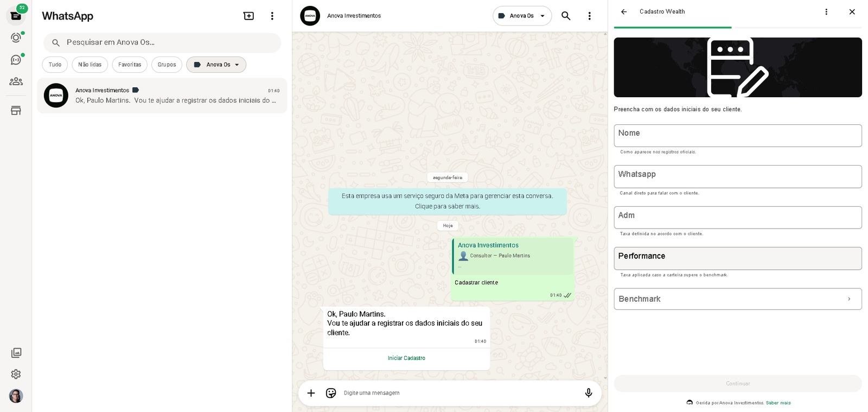This screenshot has width=868, height=412.
Task: Select the Não lidas filter tab
Action: 90,65
